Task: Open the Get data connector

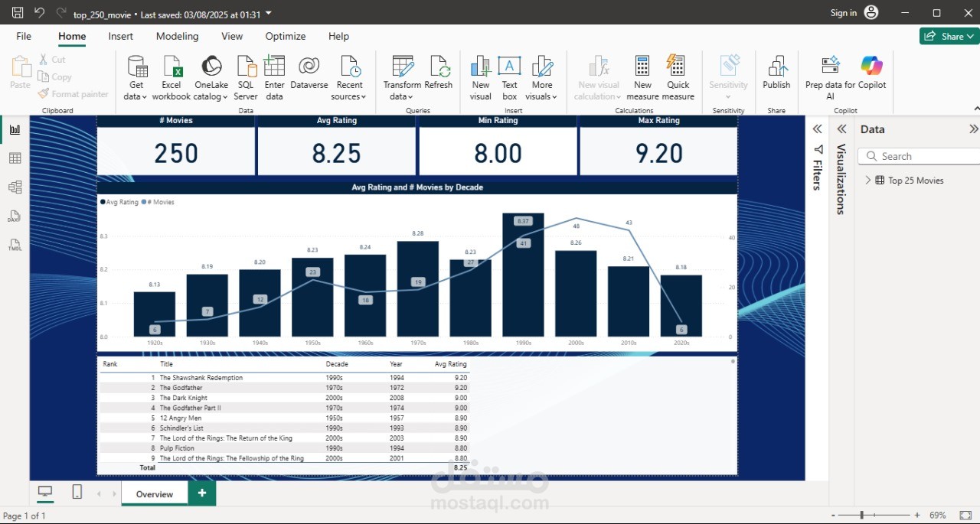Action: click(x=136, y=77)
